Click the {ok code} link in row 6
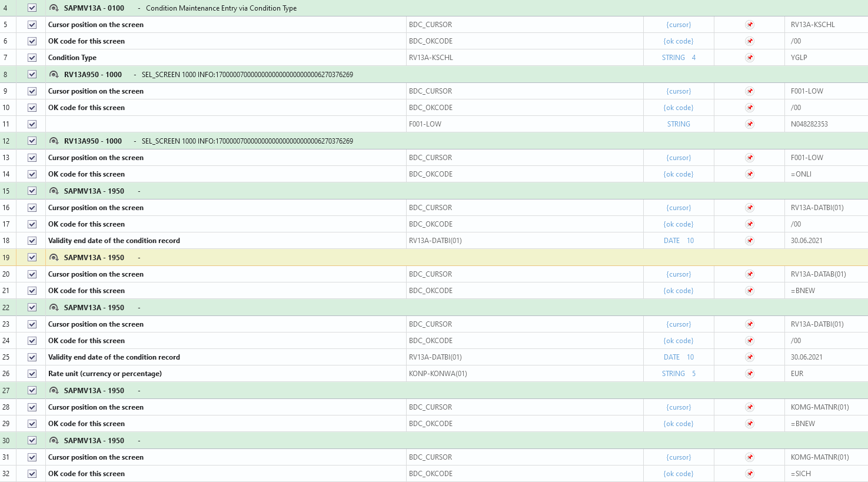 click(x=679, y=41)
